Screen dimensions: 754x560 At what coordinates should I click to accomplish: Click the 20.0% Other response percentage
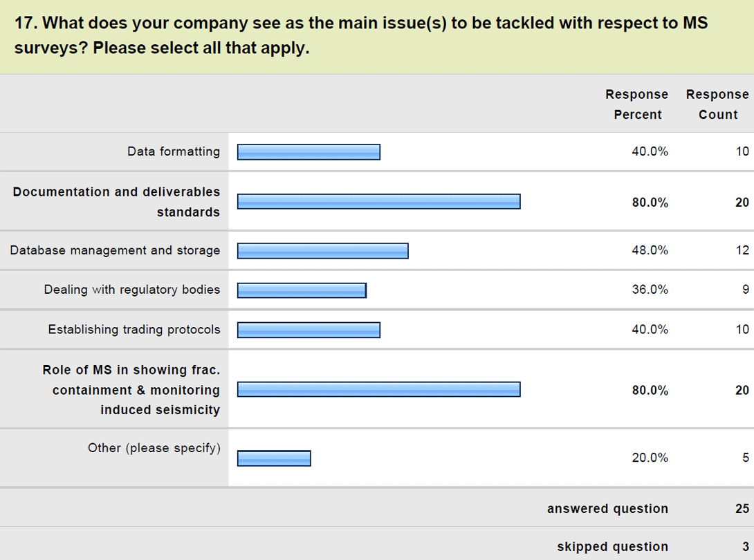pyautogui.click(x=650, y=458)
